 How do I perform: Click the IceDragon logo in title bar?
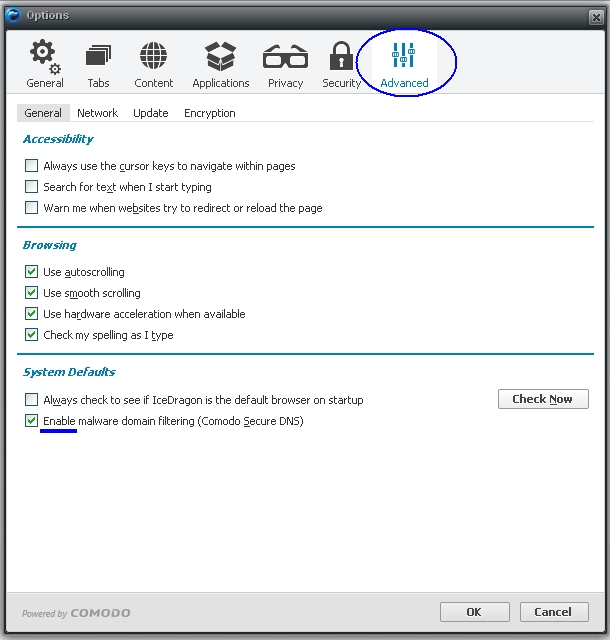point(13,16)
